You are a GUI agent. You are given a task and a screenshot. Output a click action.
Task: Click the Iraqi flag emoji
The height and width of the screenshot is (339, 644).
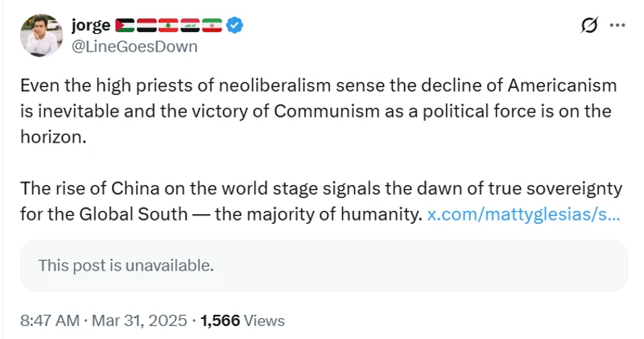coord(190,26)
